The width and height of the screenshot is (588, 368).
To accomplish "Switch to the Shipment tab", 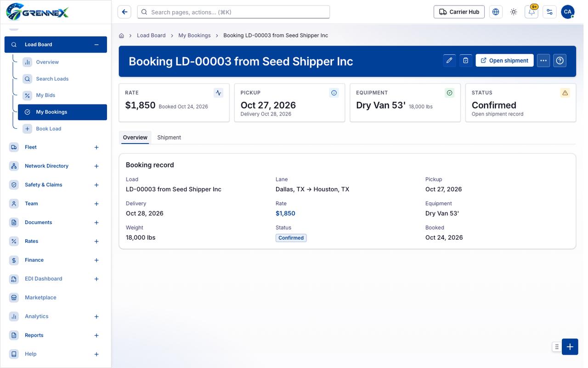I will 169,138.
